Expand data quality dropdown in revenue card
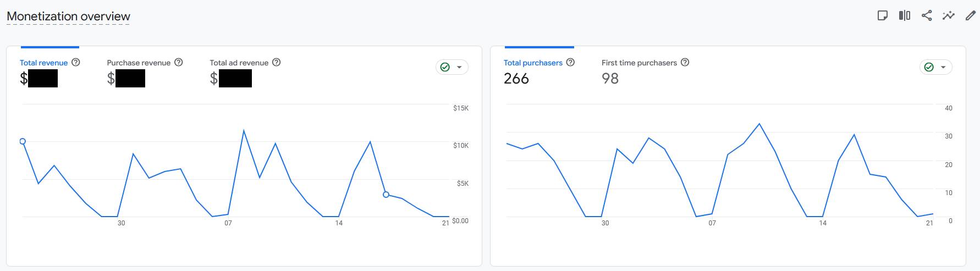Viewport: 980px width, 271px height. [x=452, y=67]
